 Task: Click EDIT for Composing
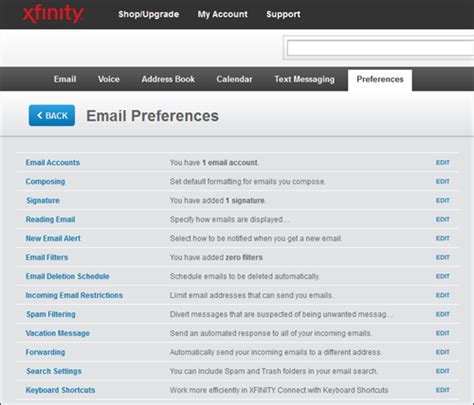tap(443, 181)
